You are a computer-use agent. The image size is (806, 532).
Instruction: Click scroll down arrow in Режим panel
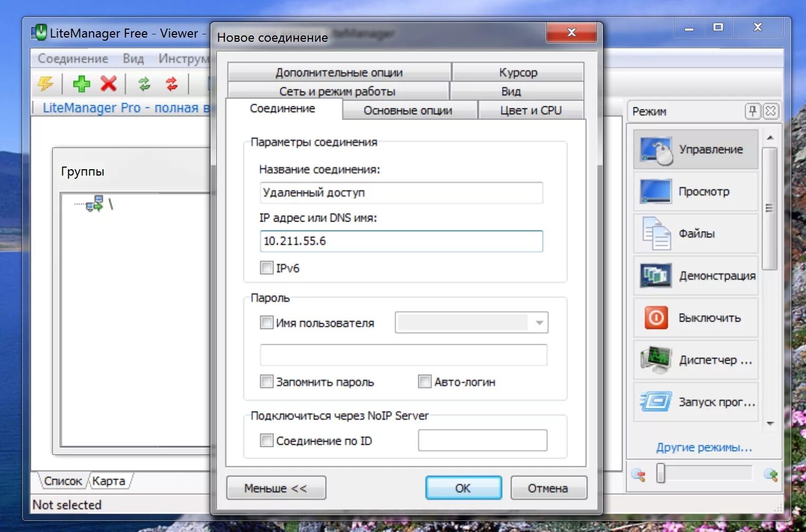(x=771, y=424)
